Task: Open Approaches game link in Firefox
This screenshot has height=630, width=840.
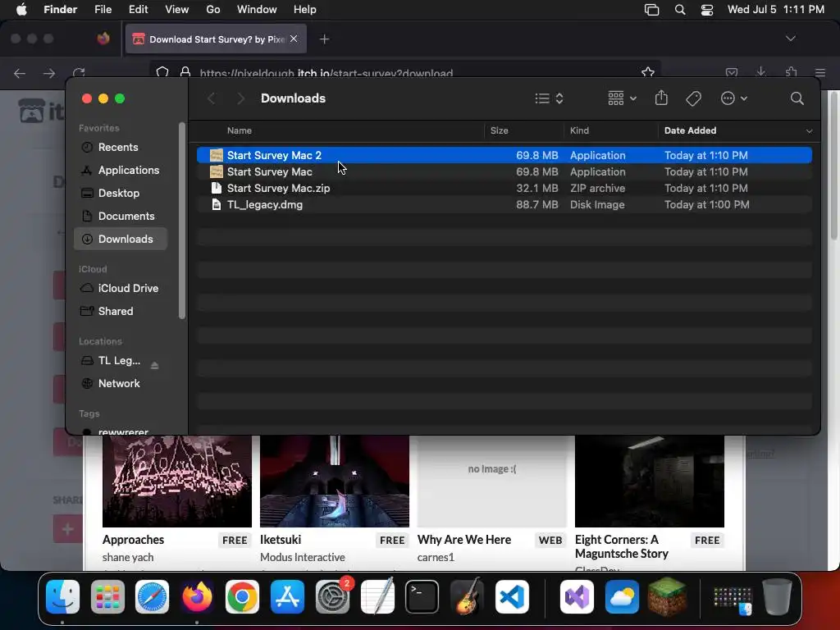Action: coord(134,540)
